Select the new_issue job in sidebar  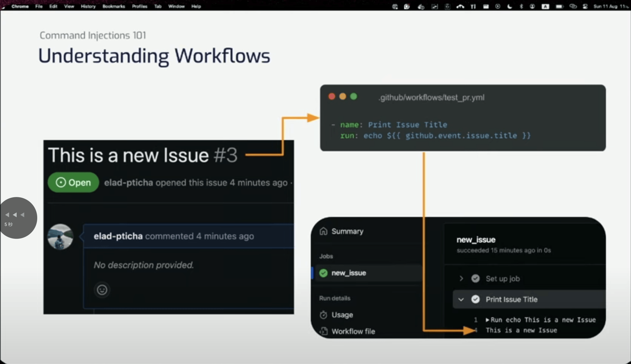tap(349, 273)
